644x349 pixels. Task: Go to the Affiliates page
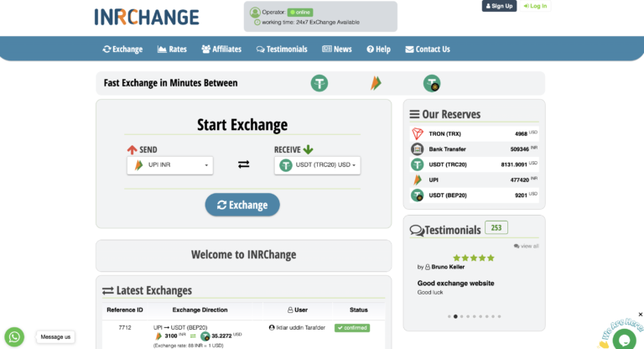[223, 49]
